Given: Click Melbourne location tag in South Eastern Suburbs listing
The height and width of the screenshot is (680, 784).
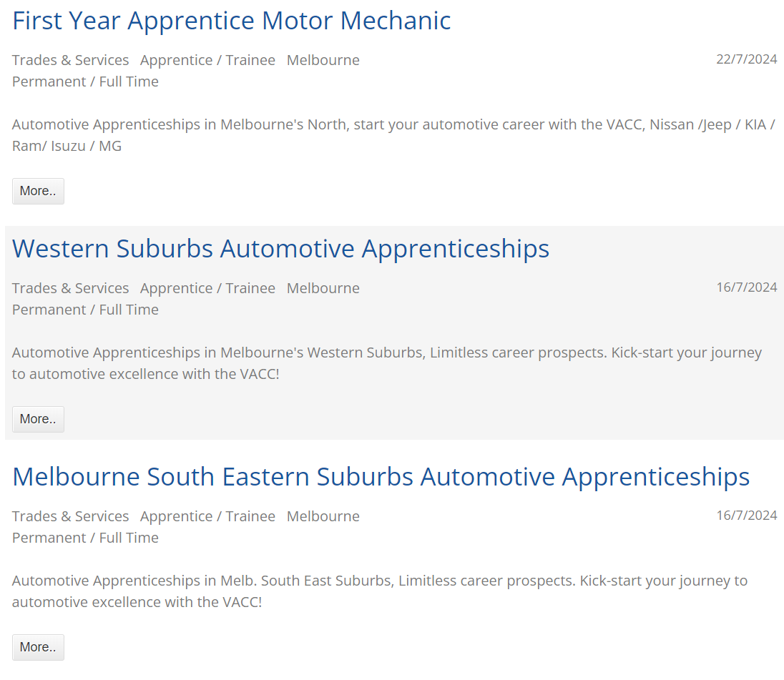Looking at the screenshot, I should click(323, 516).
